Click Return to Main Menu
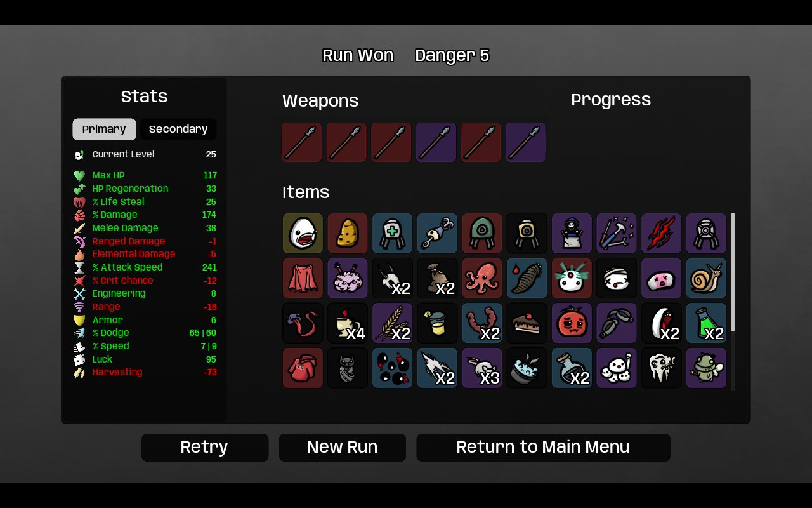Image resolution: width=812 pixels, height=508 pixels. click(x=543, y=447)
